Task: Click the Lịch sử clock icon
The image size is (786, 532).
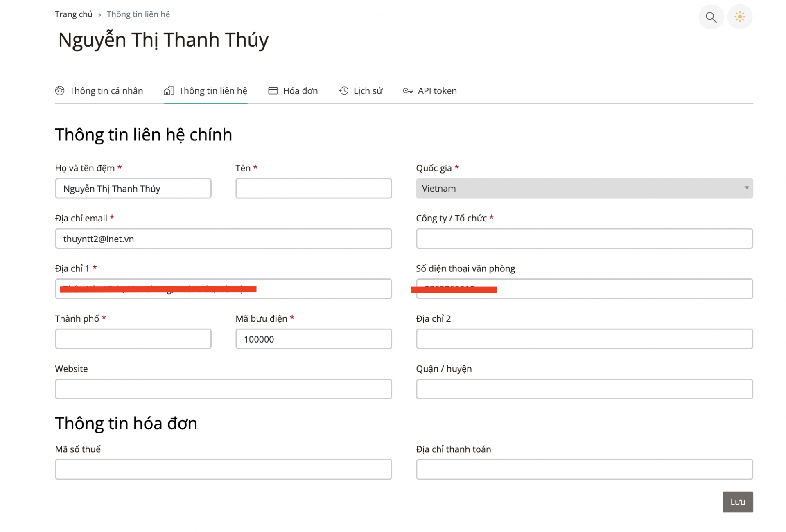Action: 343,91
